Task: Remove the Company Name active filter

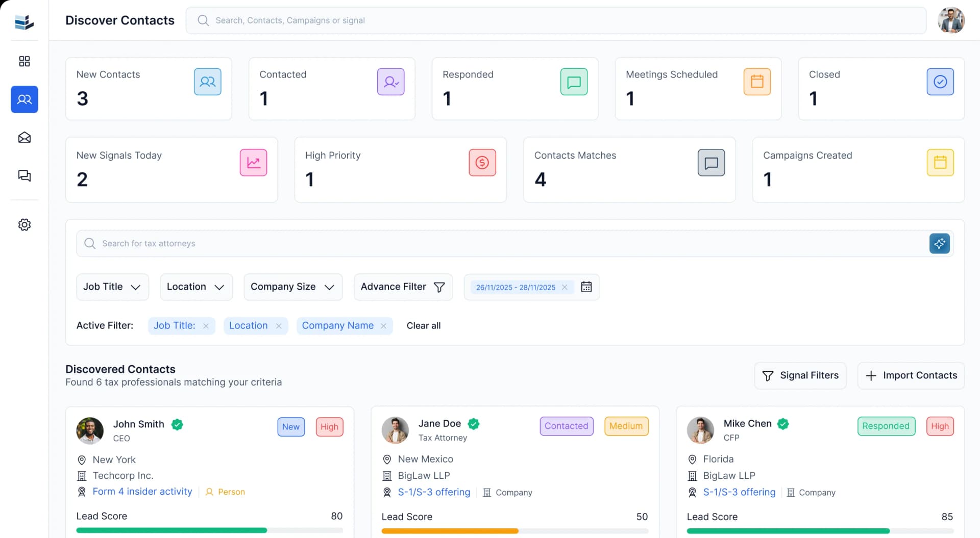Action: (383, 326)
